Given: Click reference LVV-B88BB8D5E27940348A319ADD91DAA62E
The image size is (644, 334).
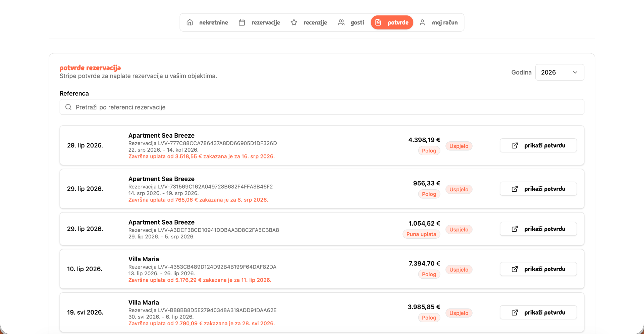Looking at the screenshot, I should [217, 311].
